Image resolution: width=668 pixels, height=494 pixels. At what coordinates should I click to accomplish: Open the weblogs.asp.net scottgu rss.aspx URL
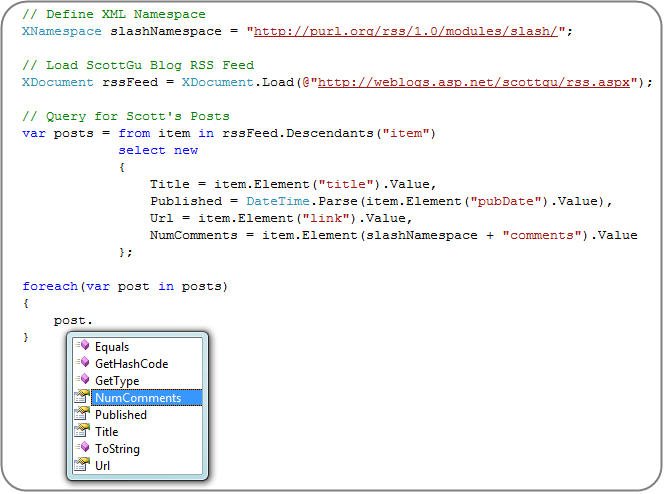[474, 83]
